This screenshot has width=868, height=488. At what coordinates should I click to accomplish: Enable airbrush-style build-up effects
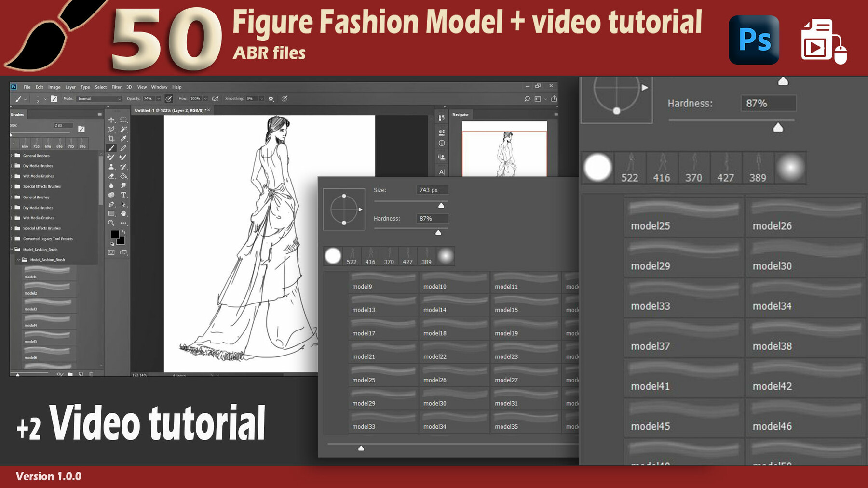215,99
